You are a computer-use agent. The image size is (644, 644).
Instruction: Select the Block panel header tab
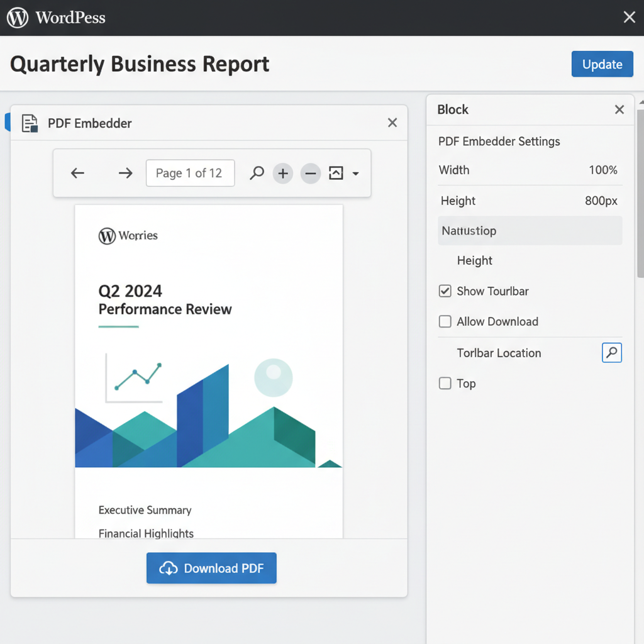point(453,109)
